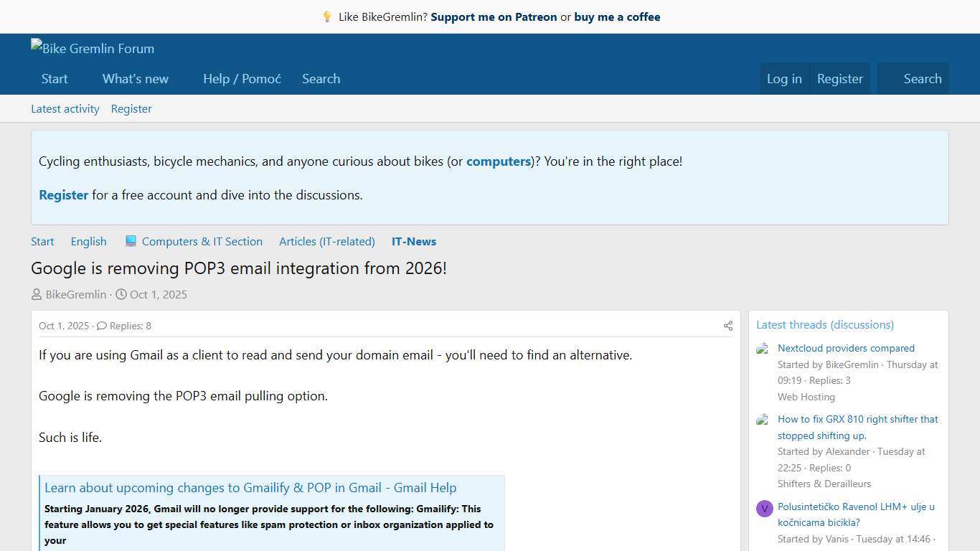The width and height of the screenshot is (980, 551).
Task: Open the What's new menu
Action: (135, 79)
